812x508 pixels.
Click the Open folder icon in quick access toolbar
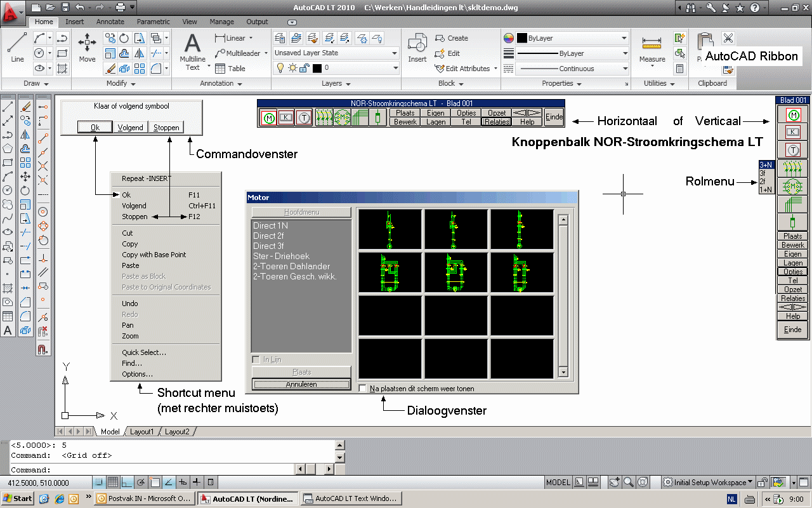(x=50, y=8)
